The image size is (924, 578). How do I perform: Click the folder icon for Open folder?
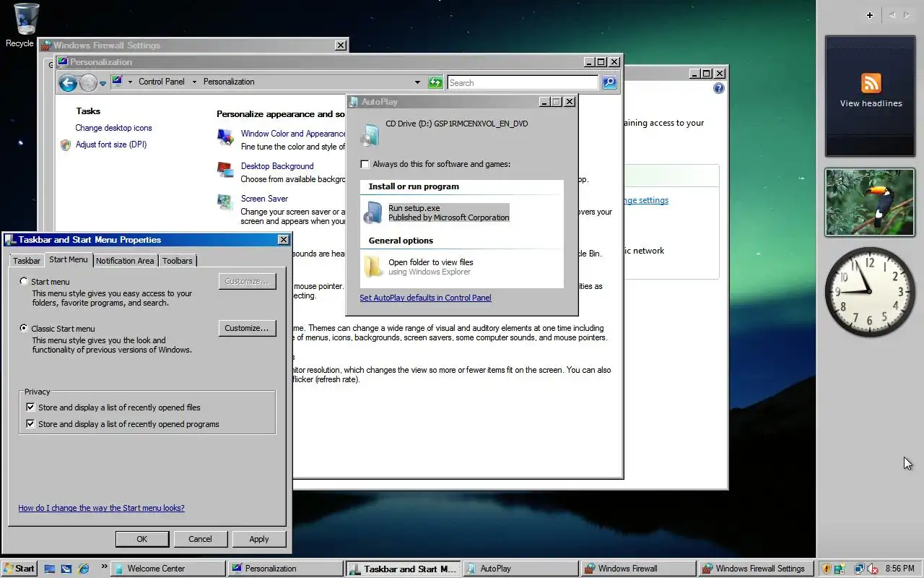(373, 267)
